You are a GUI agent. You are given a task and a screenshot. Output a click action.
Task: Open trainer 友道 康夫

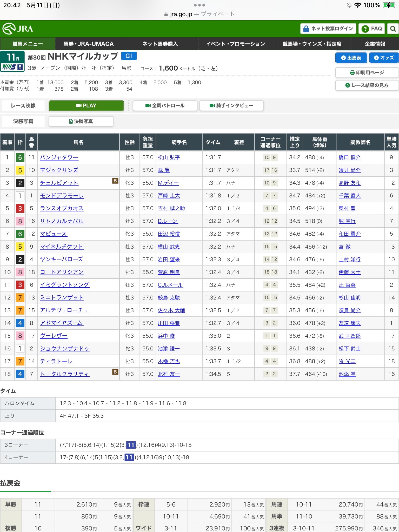click(350, 323)
